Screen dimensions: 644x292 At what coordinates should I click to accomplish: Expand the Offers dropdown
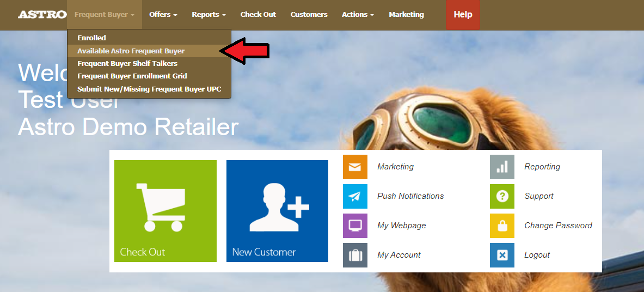[x=163, y=14]
